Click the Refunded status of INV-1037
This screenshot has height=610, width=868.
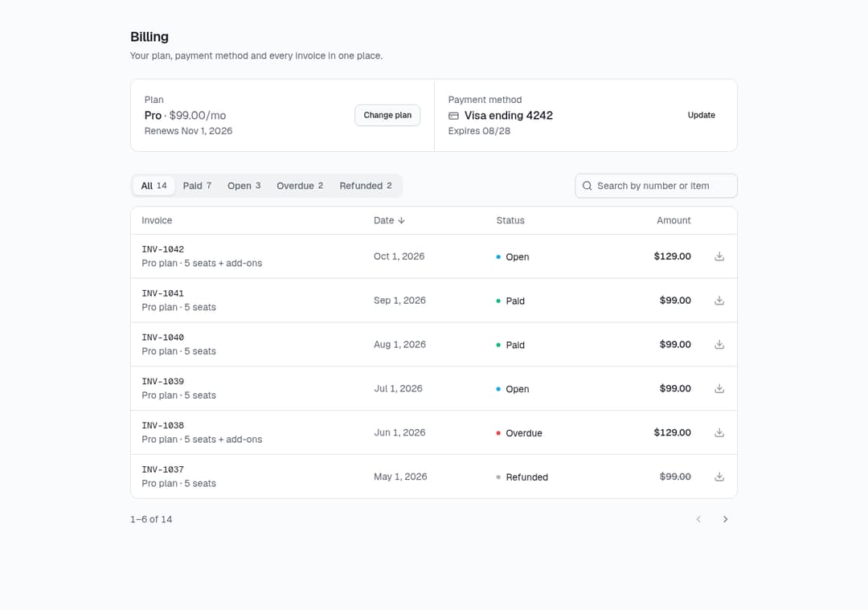click(522, 477)
